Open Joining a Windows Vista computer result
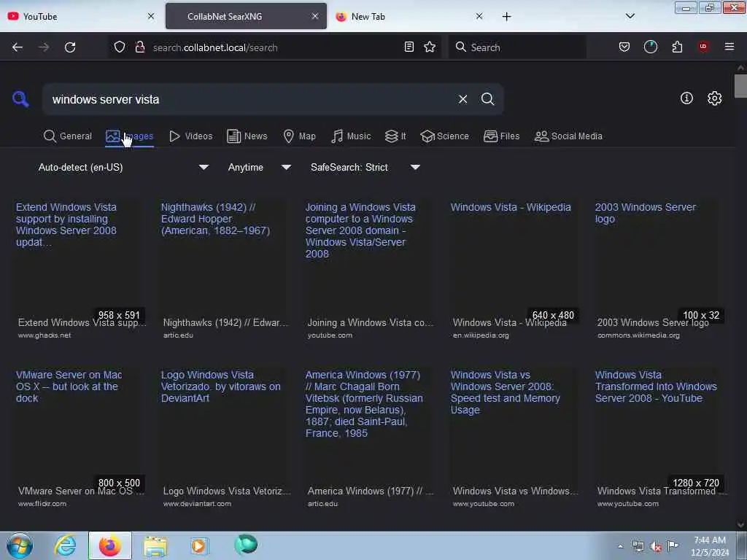The width and height of the screenshot is (747, 560). 368,269
